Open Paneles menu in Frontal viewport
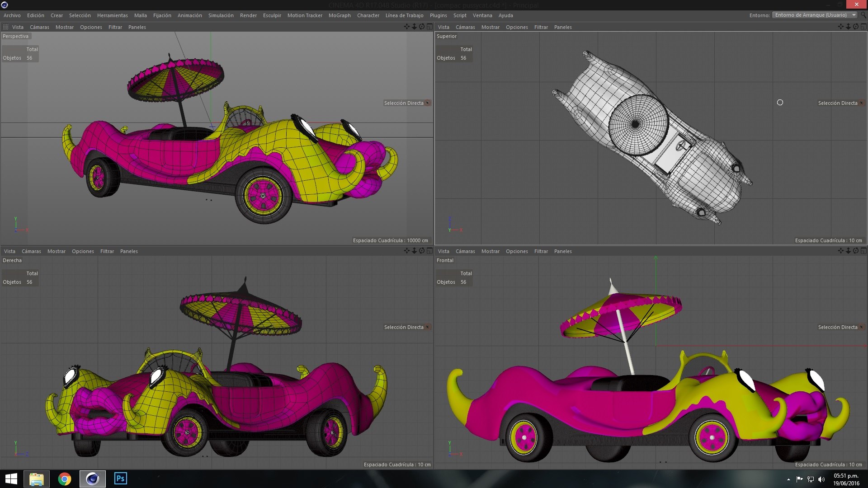The image size is (868, 488). tap(563, 251)
